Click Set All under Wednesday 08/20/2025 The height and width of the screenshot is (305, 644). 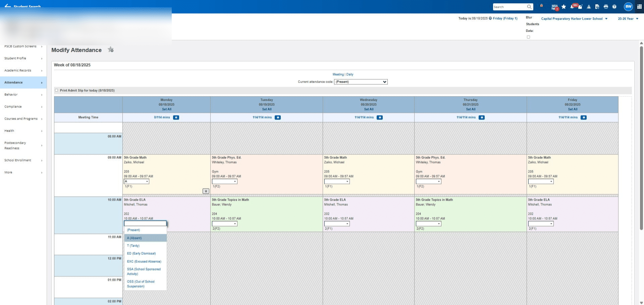pos(369,109)
